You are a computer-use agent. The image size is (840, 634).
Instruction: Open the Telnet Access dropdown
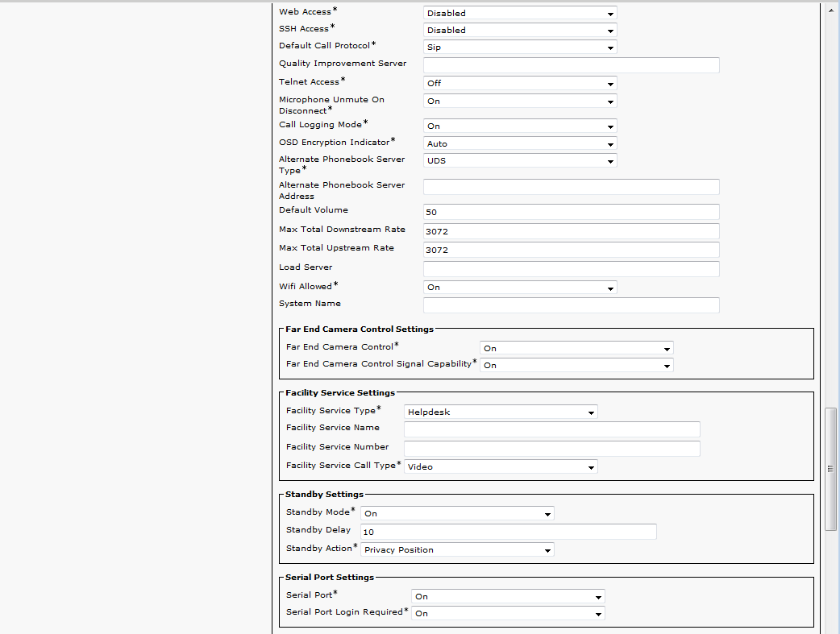tap(520, 83)
